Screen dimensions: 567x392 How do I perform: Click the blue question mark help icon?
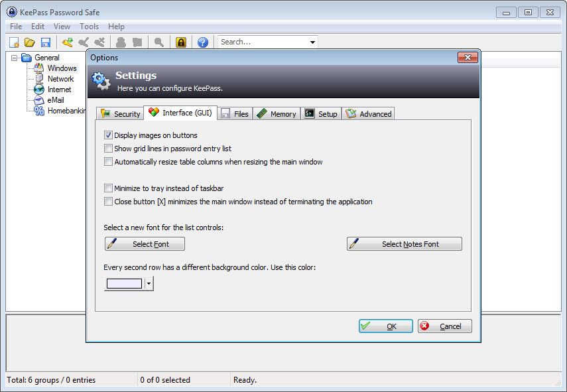[x=203, y=42]
